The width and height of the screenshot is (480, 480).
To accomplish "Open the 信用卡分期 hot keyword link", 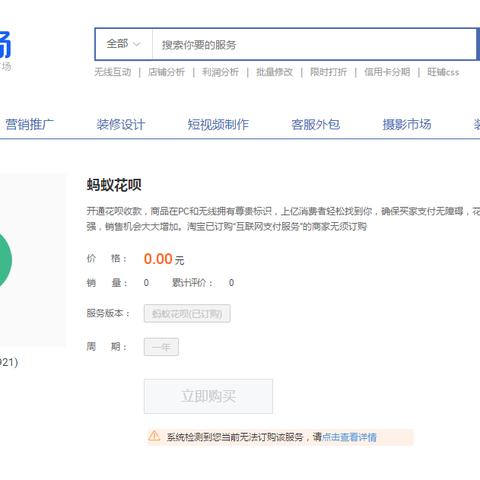I will tap(387, 72).
